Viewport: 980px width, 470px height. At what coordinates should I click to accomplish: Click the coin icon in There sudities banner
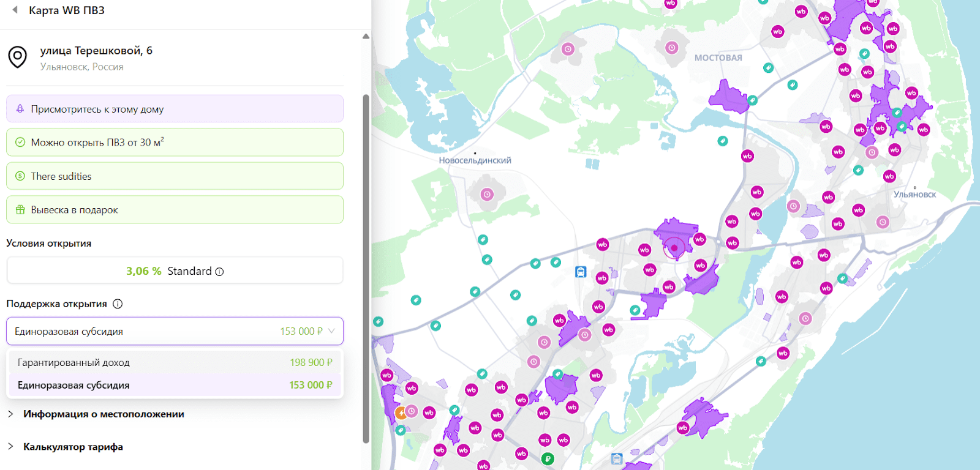[x=20, y=176]
